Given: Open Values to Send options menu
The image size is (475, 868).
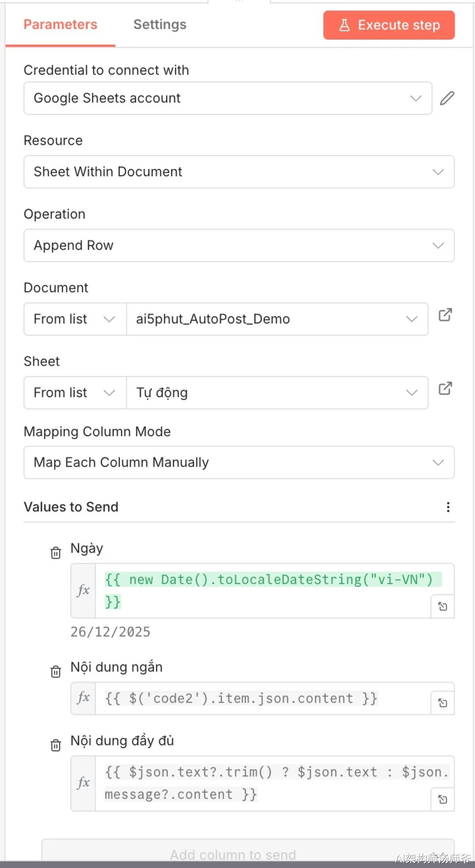Looking at the screenshot, I should 448,507.
